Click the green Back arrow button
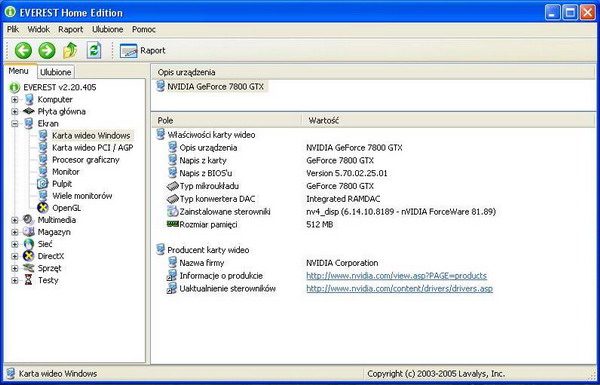The width and height of the screenshot is (600, 385). pyautogui.click(x=23, y=51)
